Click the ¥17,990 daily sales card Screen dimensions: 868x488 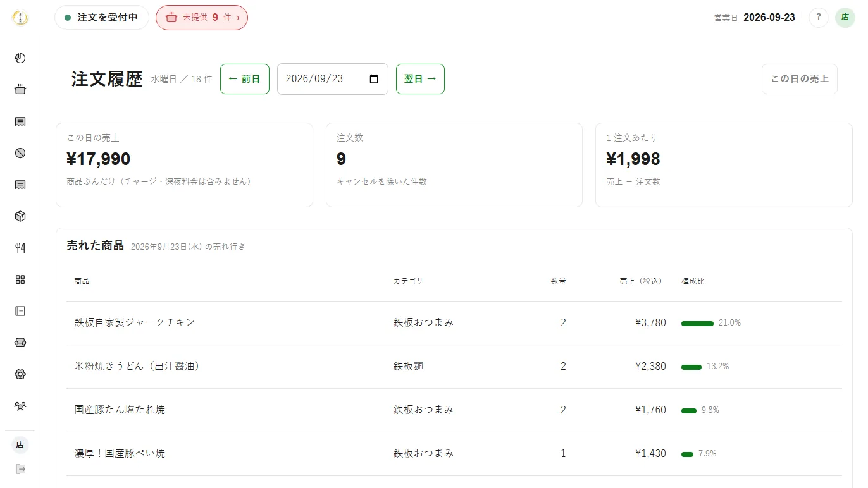(184, 165)
